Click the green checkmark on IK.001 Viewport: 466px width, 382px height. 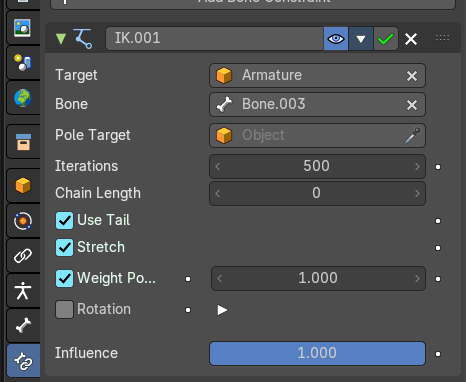[x=386, y=39]
